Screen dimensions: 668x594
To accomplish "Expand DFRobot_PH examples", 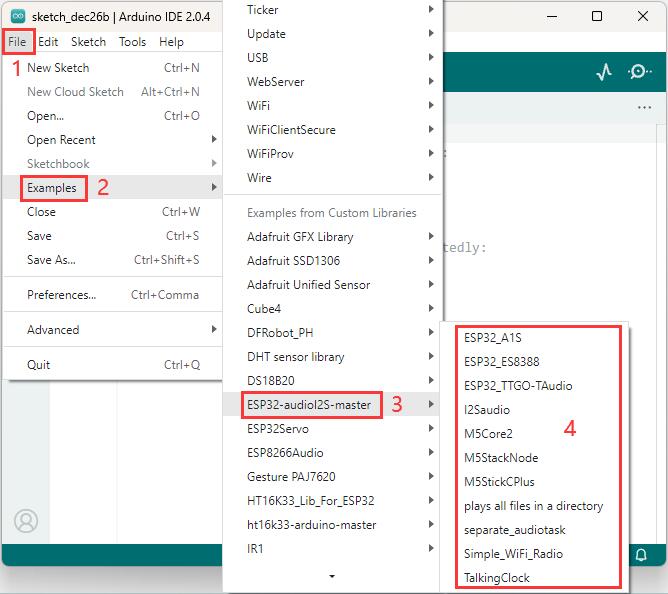I will tap(332, 332).
